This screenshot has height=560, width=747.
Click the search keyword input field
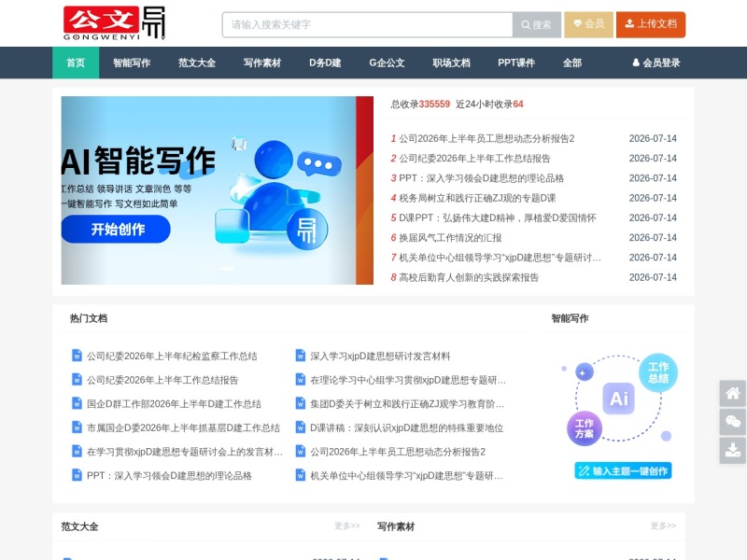click(x=367, y=24)
